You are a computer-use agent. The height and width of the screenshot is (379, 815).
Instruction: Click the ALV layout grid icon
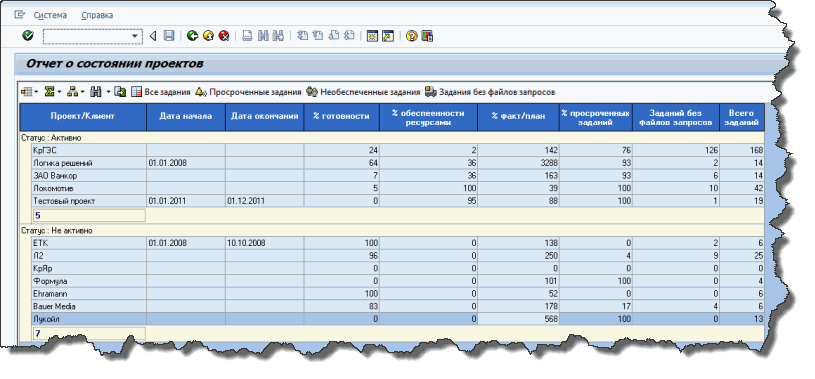[26, 92]
